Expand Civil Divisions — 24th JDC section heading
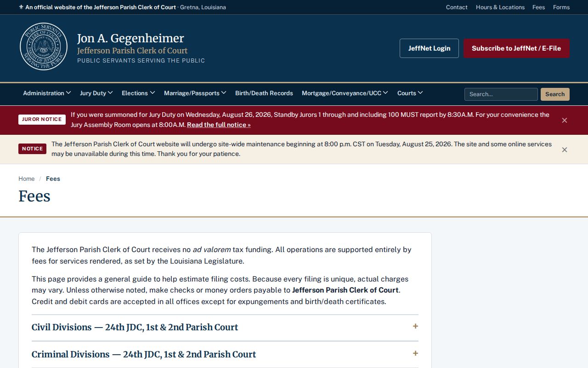588x368 pixels. pyautogui.click(x=135, y=328)
